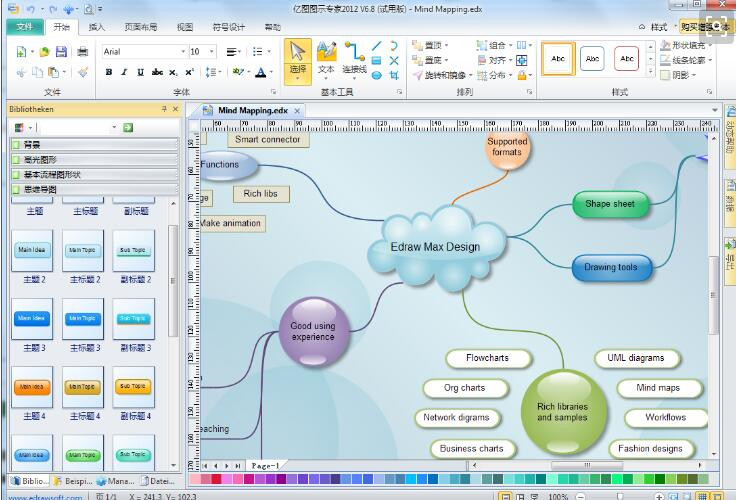Screen dimensions: 736x500
Task: Open the 文件 file menu button
Action: coord(23,27)
